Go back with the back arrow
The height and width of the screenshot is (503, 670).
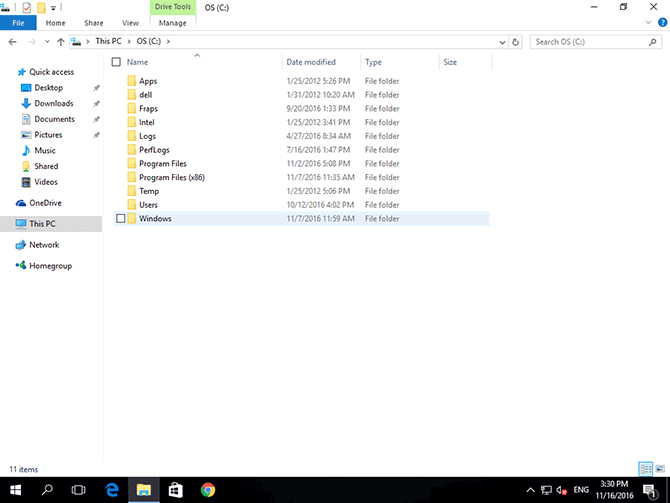tap(12, 42)
